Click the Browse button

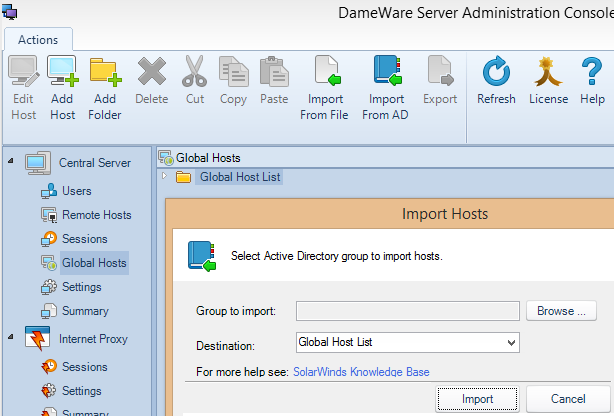click(561, 311)
